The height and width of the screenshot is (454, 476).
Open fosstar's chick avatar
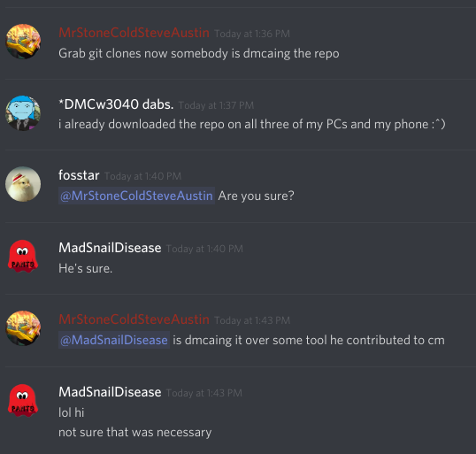23,184
